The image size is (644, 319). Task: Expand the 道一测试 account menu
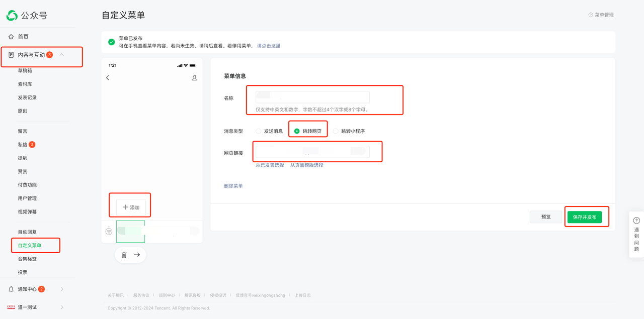point(62,307)
